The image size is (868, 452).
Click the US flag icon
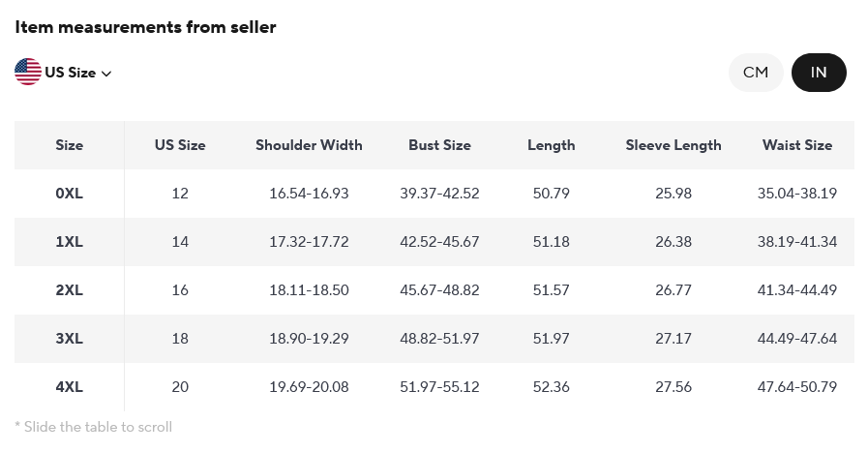pyautogui.click(x=28, y=72)
